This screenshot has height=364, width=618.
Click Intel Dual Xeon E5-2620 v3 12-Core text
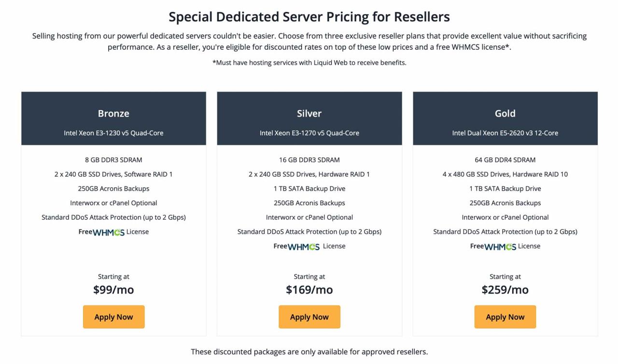click(505, 133)
